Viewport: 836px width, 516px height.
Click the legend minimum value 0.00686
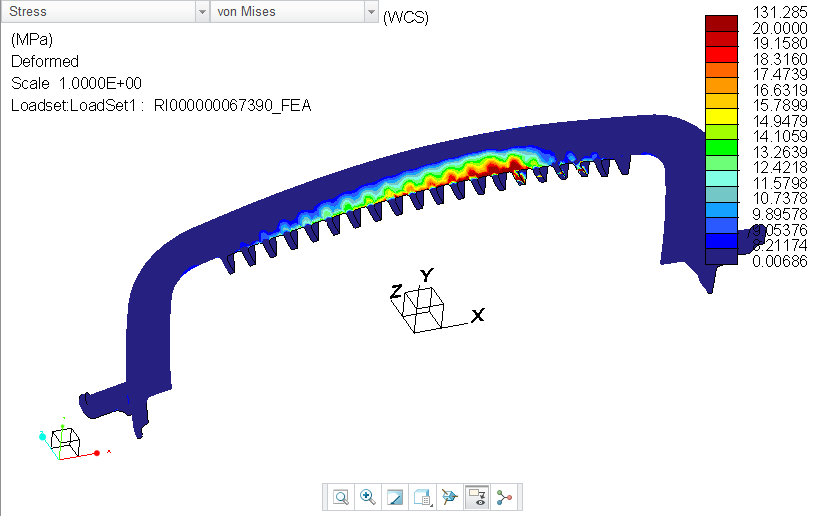(779, 261)
